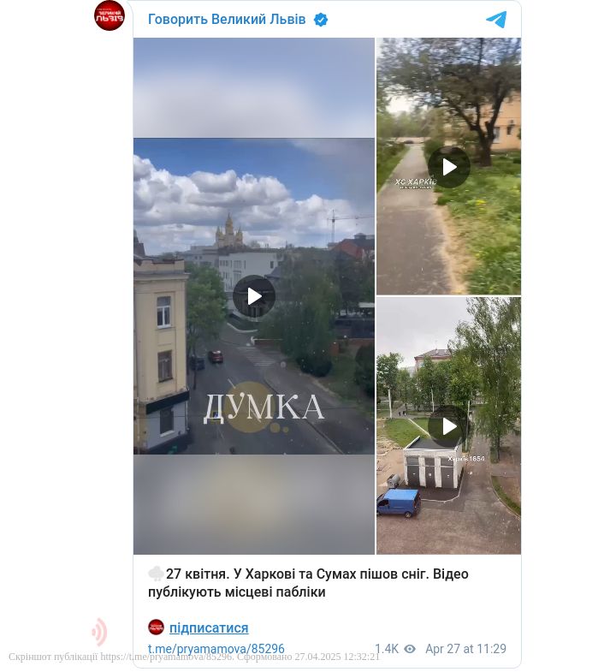Play the Харків 1654 courtyard video
Viewport: 616px width, 672px height.
[448, 426]
